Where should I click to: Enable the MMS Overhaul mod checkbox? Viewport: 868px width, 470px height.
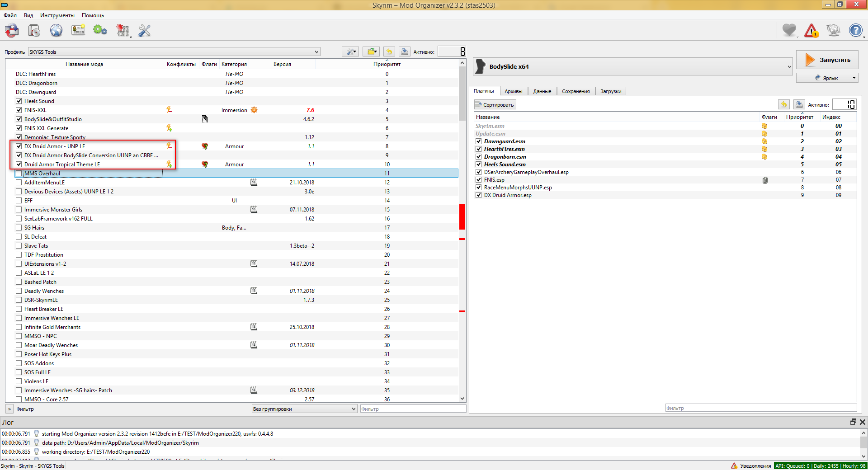pyautogui.click(x=19, y=174)
